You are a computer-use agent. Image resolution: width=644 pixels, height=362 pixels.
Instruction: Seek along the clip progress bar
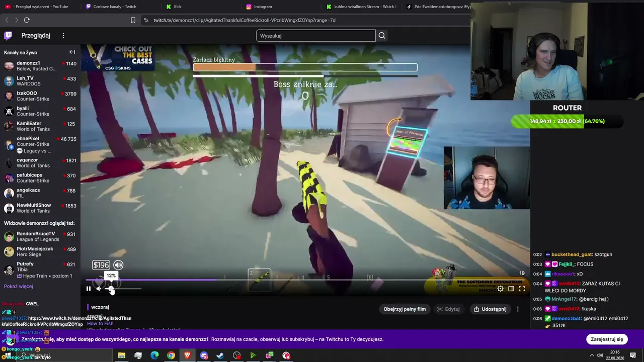pos(305,280)
